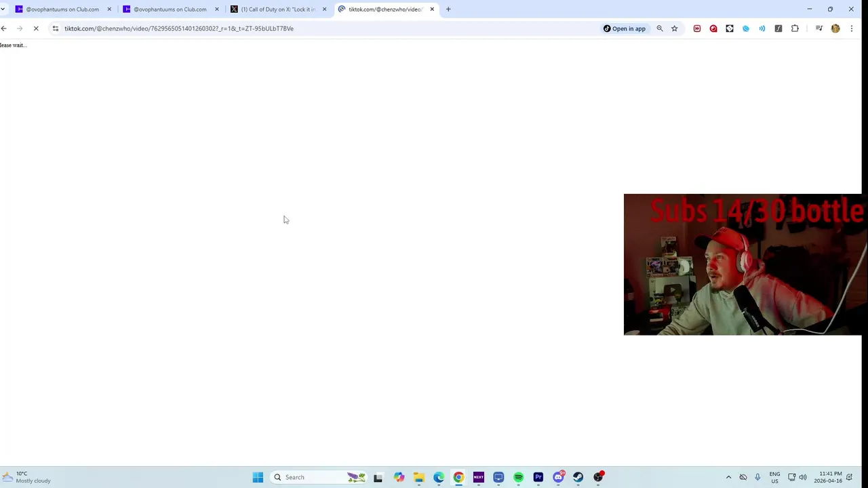
Task: Open media controls music icon
Action: pyautogui.click(x=819, y=28)
